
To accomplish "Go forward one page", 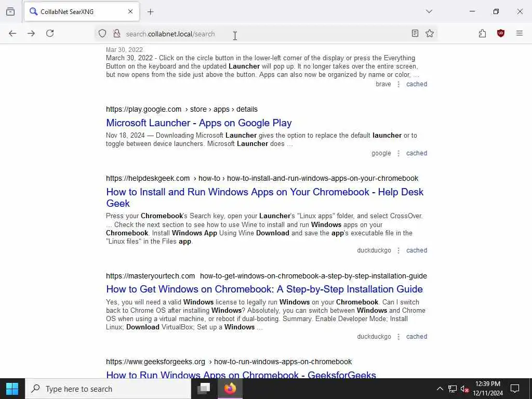I will 31,33.
